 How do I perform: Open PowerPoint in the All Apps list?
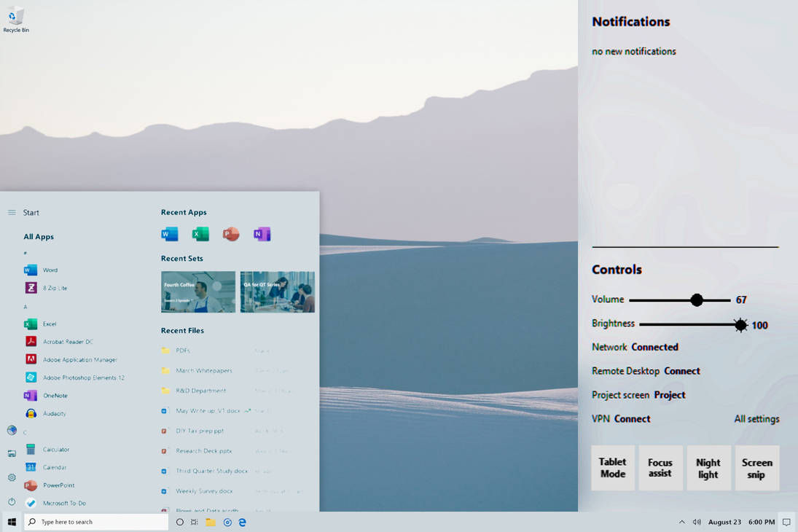50,485
